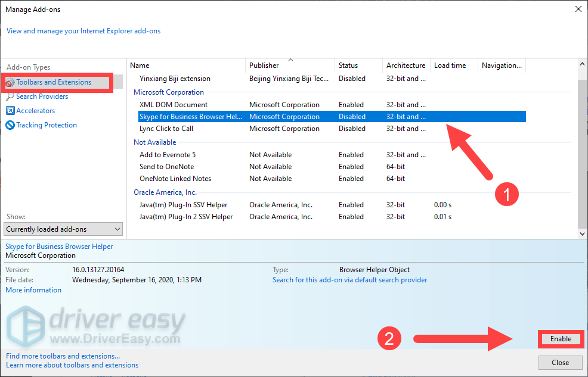588x377 pixels.
Task: Open the More information link
Action: (33, 290)
